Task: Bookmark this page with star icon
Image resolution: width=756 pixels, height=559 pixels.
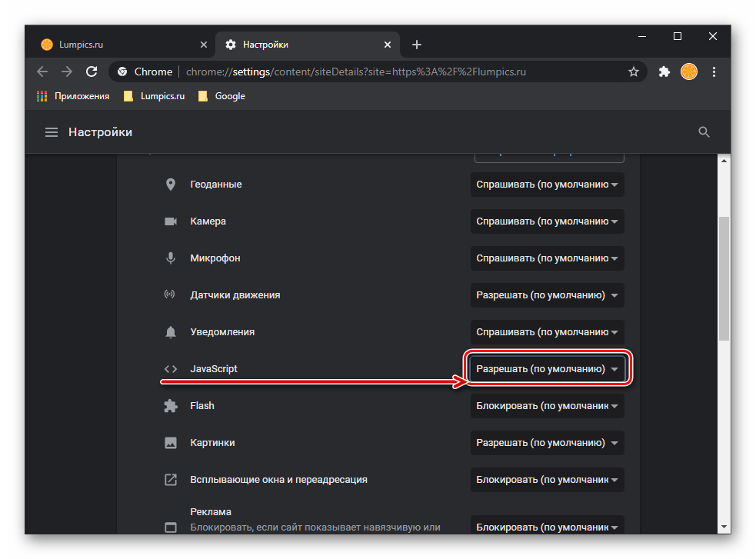Action: tap(634, 72)
